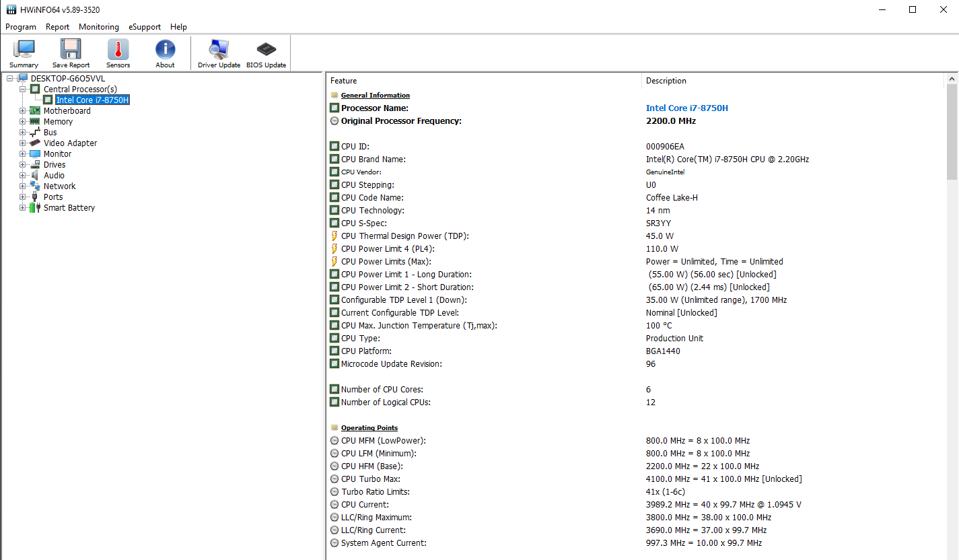
Task: Click the lightning icon beside CPU Thermal Design Power
Action: (x=334, y=236)
